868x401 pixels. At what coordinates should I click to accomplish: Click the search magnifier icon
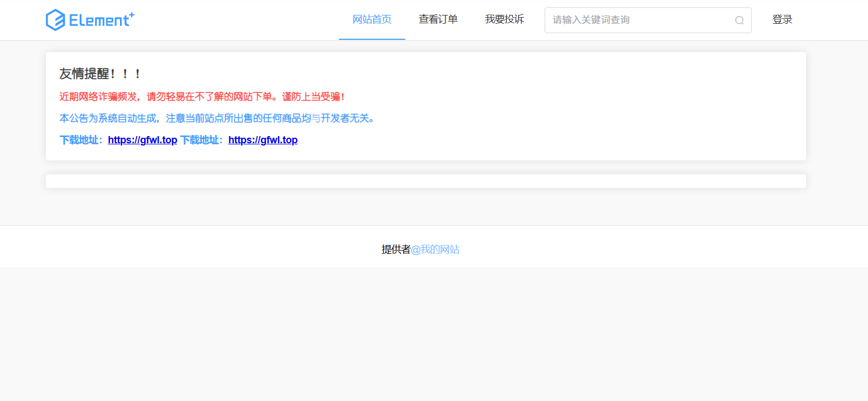pyautogui.click(x=739, y=20)
